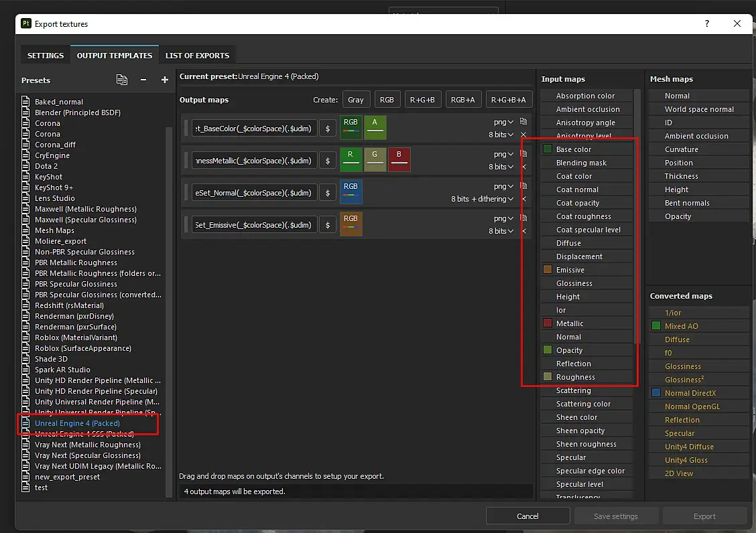Delete the Normal output map row
This screenshot has width=756, height=533.
pyautogui.click(x=523, y=199)
